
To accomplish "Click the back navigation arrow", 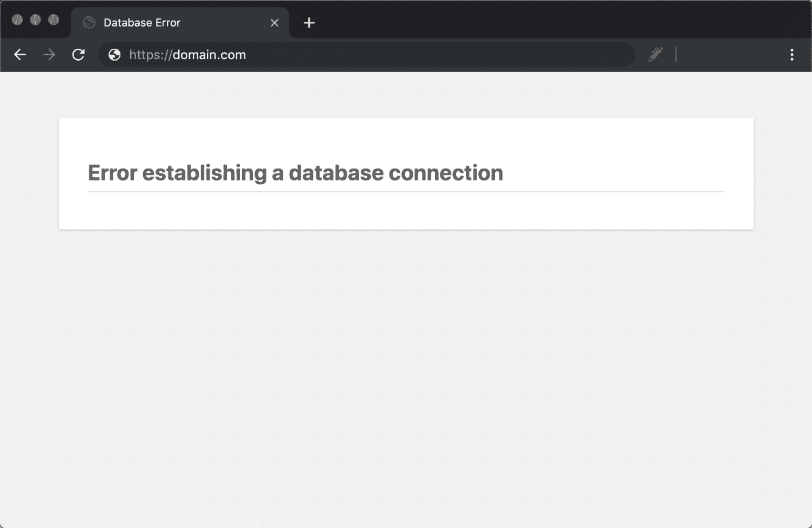I will pos(20,55).
